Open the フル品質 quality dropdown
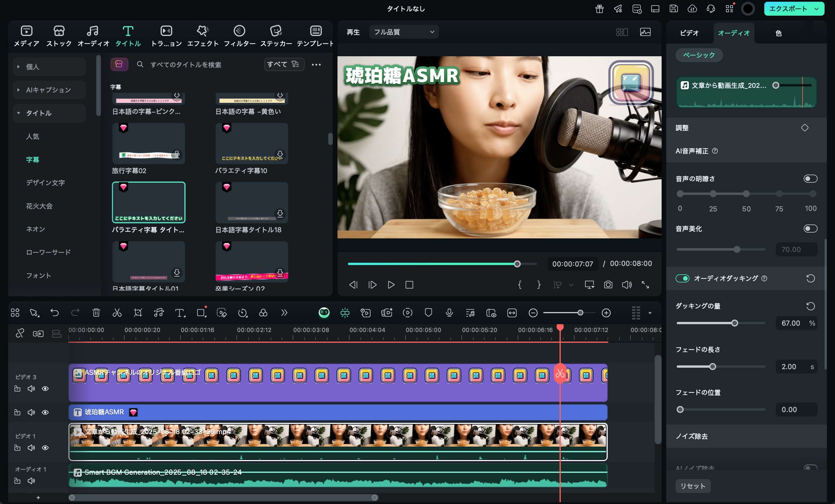Screen dimensions: 835x504 click(x=404, y=32)
